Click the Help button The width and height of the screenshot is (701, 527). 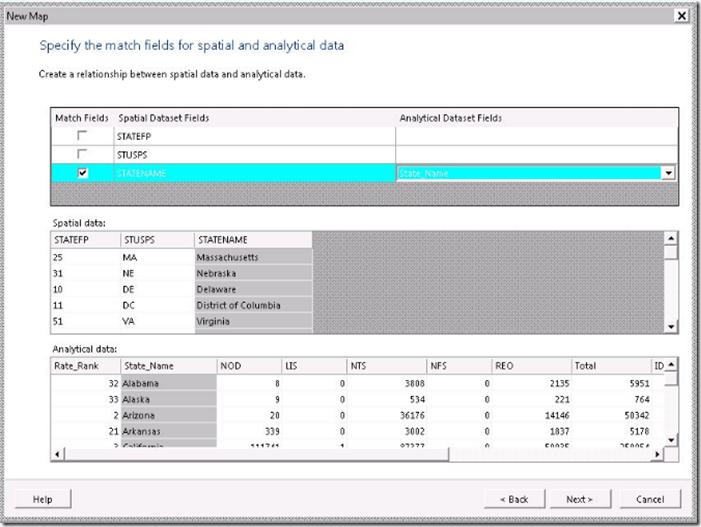[x=43, y=499]
